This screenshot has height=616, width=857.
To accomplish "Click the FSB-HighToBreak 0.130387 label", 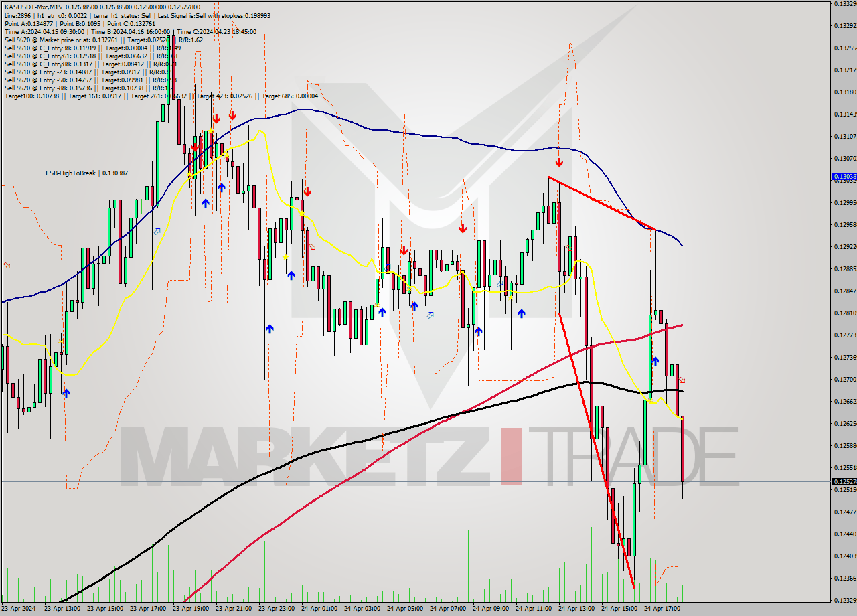I will tap(86, 173).
